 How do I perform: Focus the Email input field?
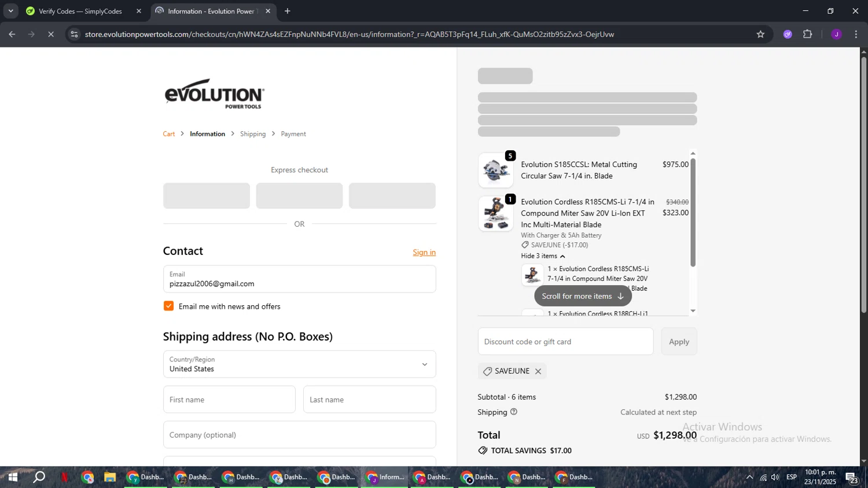pyautogui.click(x=299, y=279)
